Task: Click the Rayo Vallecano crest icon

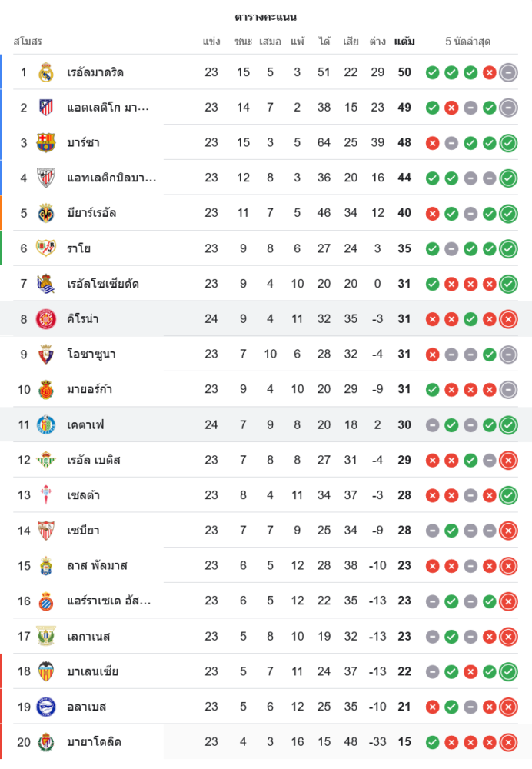Action: point(46,248)
